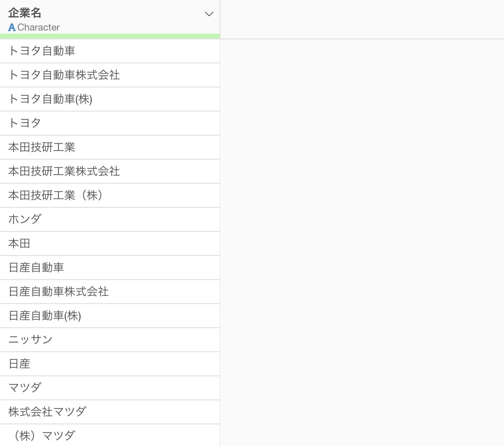Open the 企業名 column dropdown menu
Screen dimensions: 504x446
(x=209, y=14)
